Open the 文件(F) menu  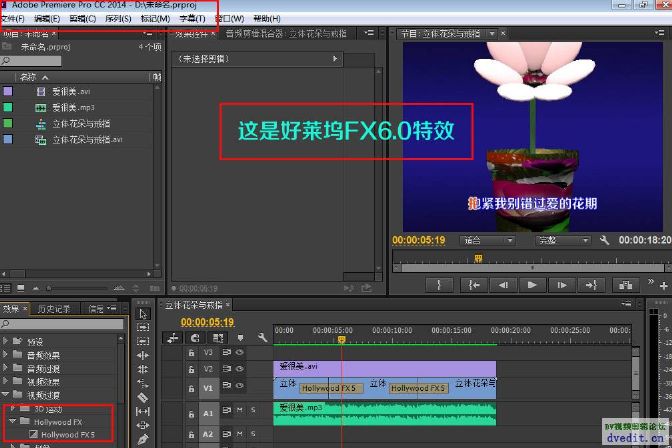[x=13, y=19]
